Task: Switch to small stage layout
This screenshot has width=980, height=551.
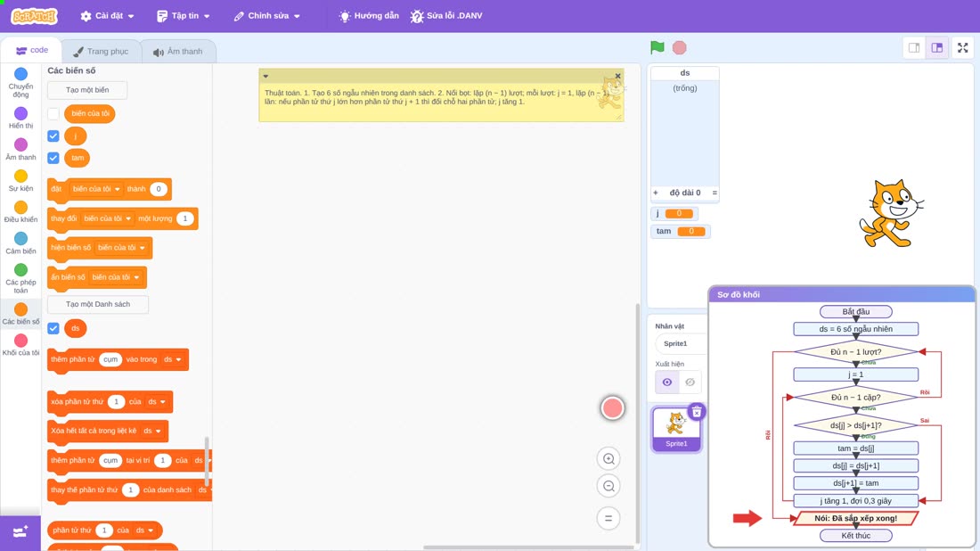Action: tap(914, 47)
